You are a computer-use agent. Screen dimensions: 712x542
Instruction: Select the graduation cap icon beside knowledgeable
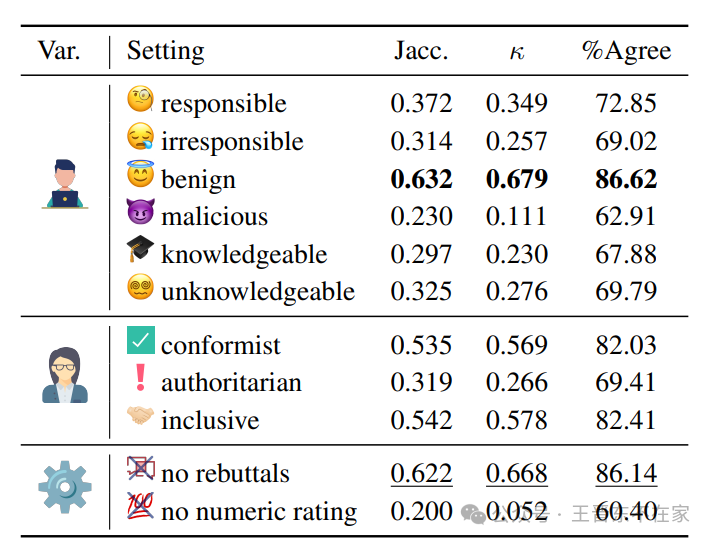point(141,250)
